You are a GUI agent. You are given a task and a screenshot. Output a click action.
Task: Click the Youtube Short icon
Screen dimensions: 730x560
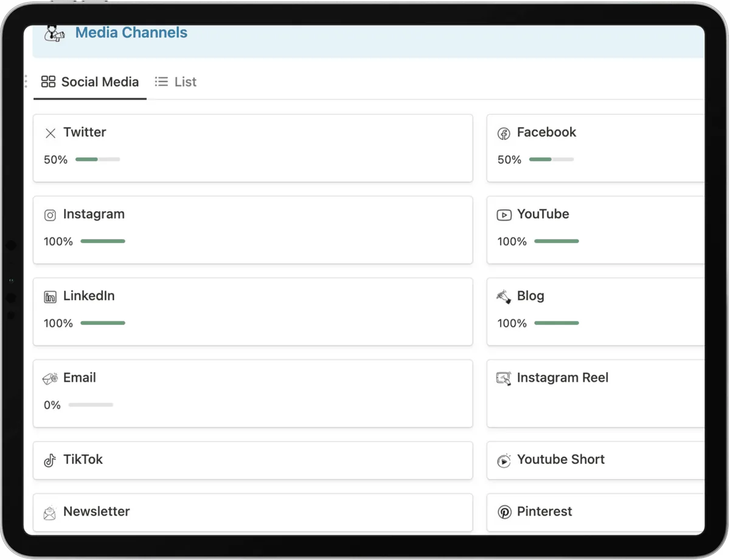click(504, 460)
